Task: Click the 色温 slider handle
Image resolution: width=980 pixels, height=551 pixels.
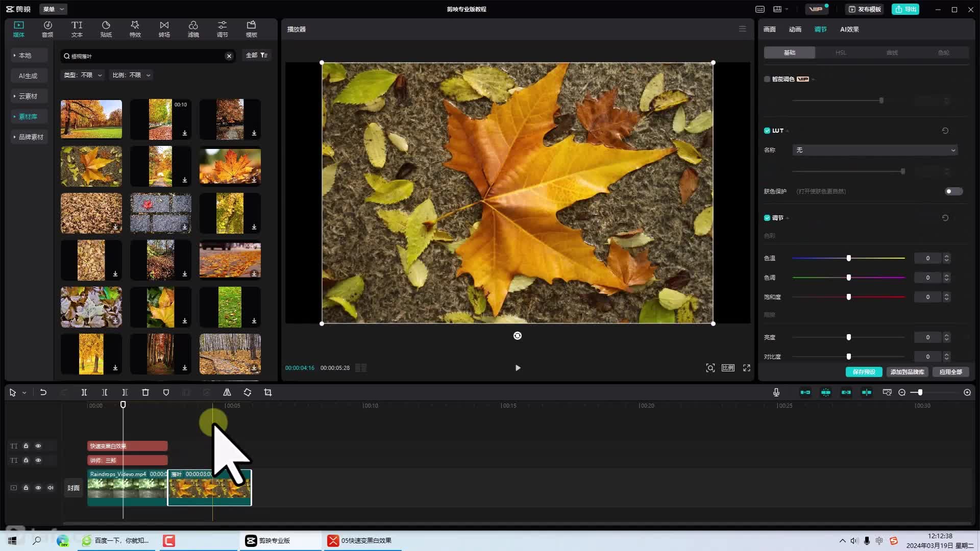Action: click(848, 258)
